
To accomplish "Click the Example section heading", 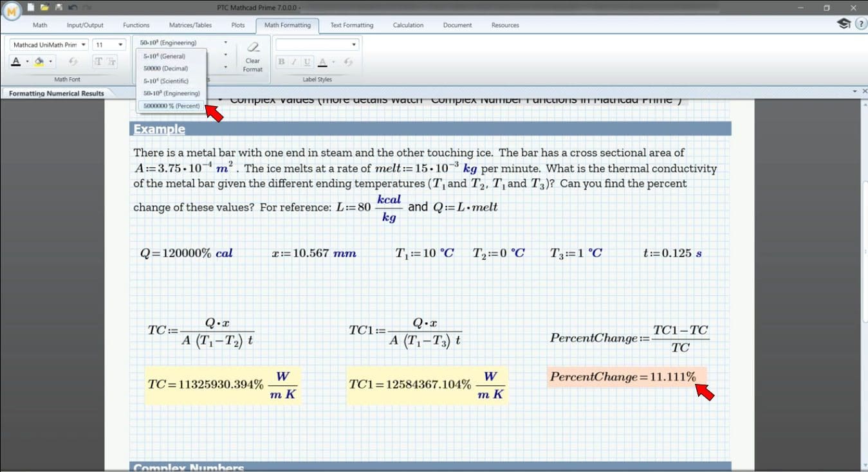I will 159,129.
